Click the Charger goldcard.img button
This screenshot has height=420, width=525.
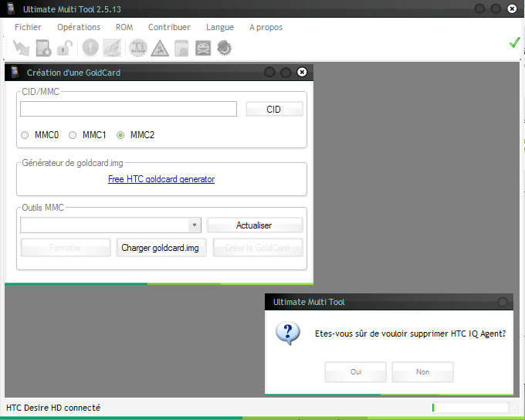coord(161,248)
